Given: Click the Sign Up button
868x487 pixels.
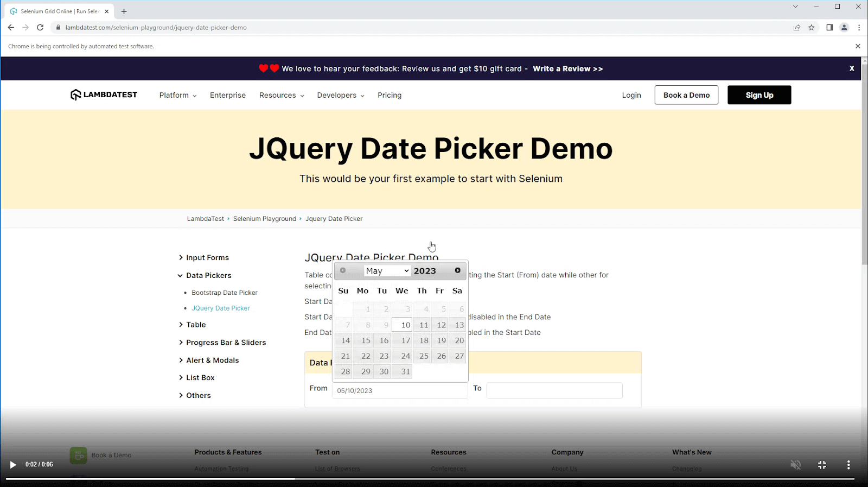Looking at the screenshot, I should click(759, 95).
